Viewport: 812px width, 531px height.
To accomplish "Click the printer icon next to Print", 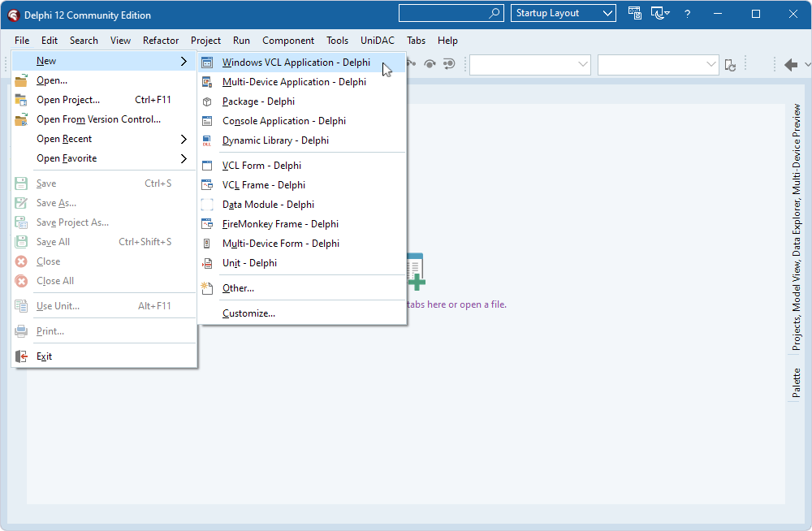I will 21,330.
